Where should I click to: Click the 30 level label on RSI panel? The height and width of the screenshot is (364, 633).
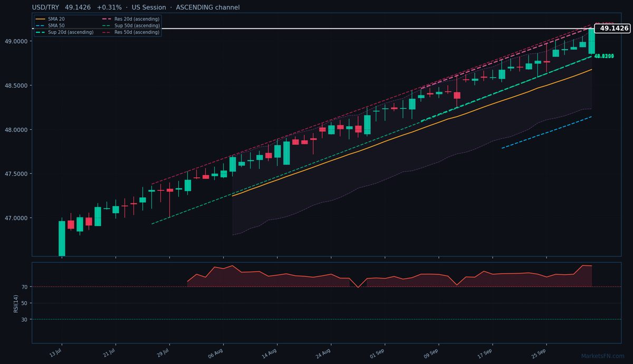[x=25, y=320]
